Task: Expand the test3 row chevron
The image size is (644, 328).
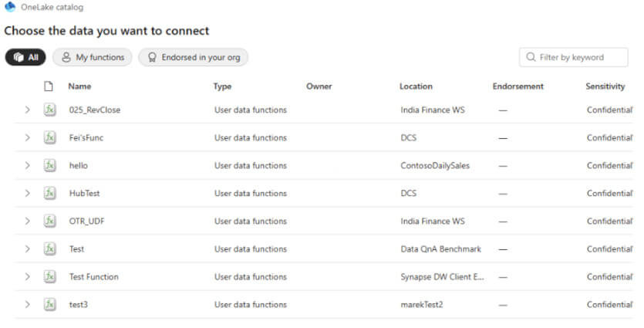Action: pyautogui.click(x=27, y=305)
